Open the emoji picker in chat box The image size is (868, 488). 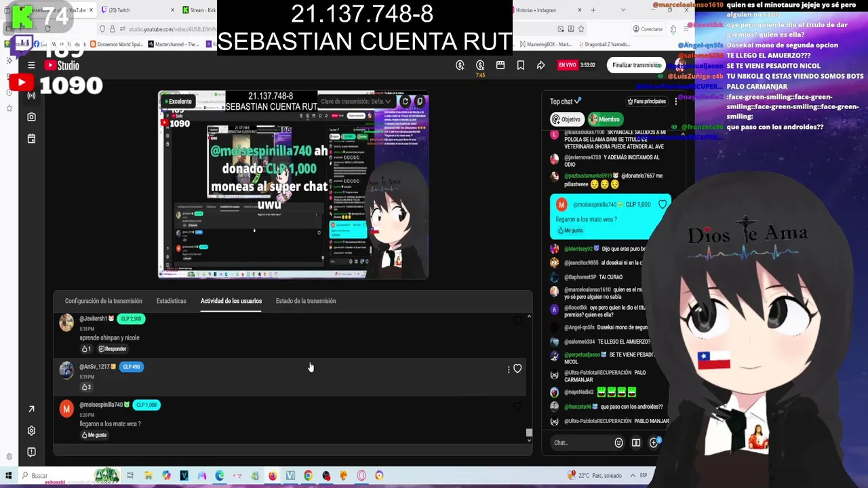tap(618, 443)
